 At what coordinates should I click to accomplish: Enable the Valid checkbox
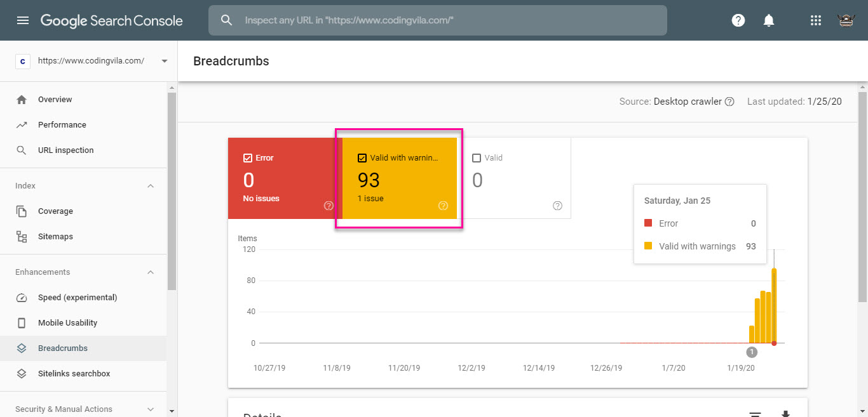[477, 158]
